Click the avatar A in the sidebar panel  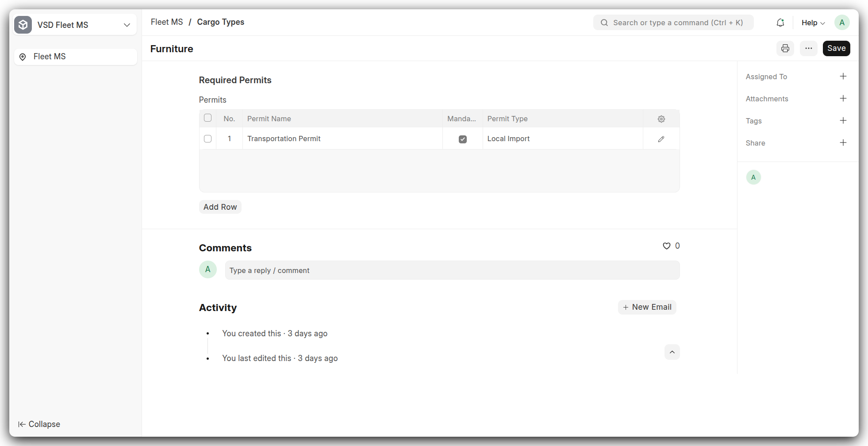753,177
